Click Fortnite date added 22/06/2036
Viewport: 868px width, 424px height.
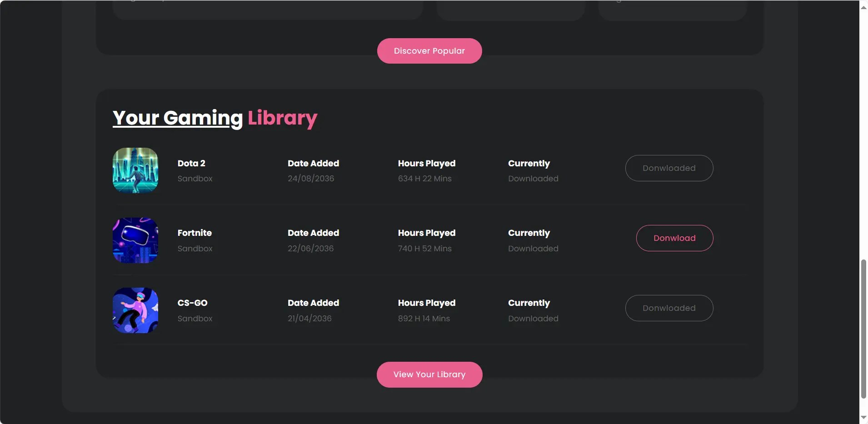click(x=310, y=249)
